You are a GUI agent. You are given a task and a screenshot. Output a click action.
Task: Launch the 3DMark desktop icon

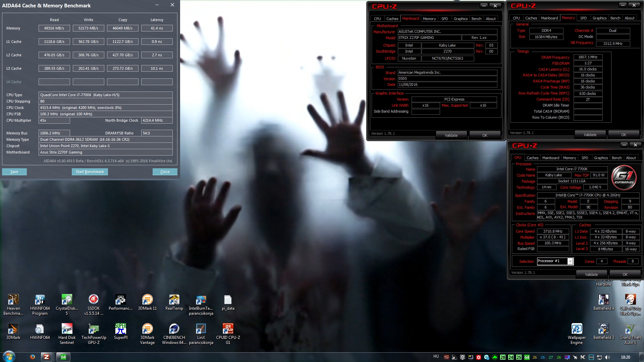click(13, 331)
